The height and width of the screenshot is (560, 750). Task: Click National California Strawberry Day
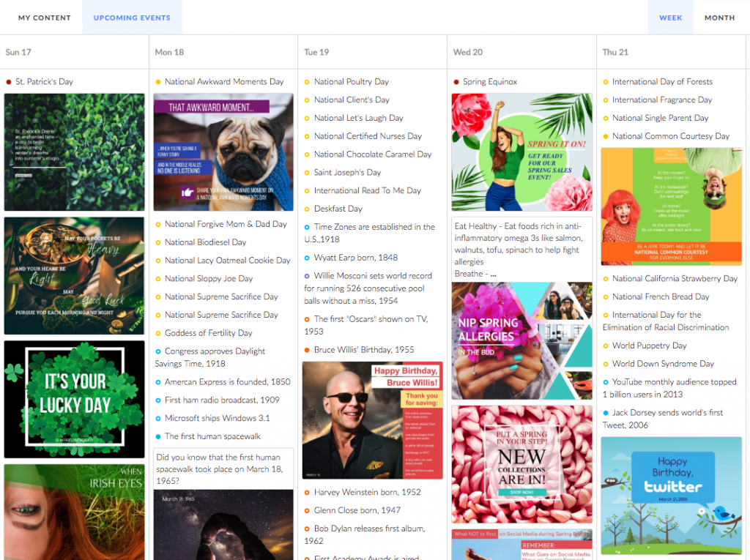point(675,278)
